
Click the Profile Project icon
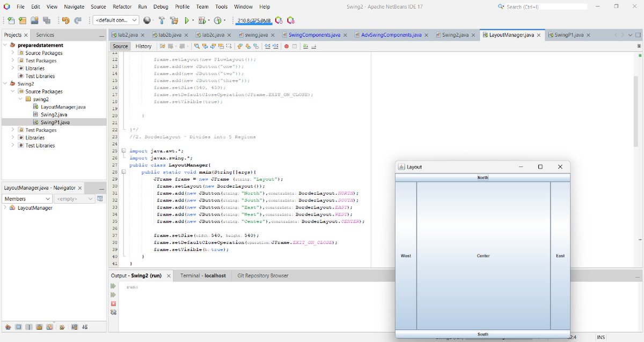(x=218, y=20)
